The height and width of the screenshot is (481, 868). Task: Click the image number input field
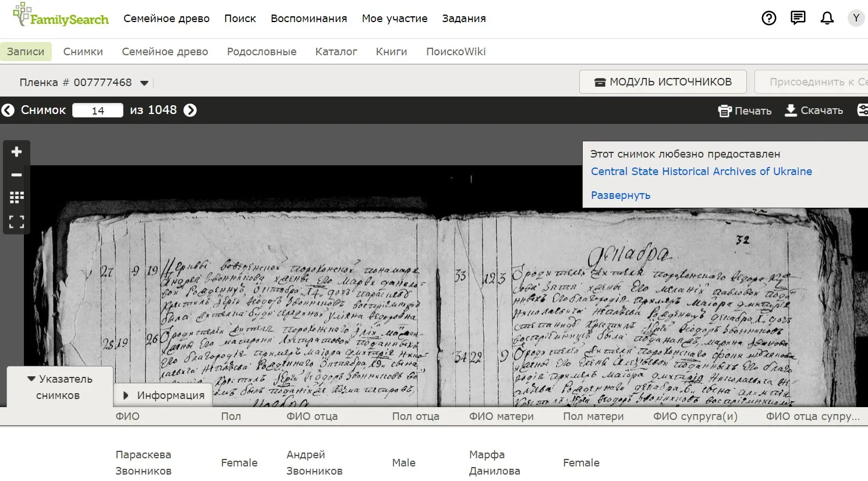coord(98,111)
